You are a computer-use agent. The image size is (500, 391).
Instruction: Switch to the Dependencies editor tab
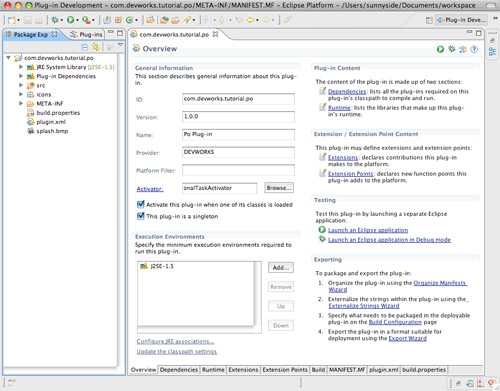(x=179, y=370)
